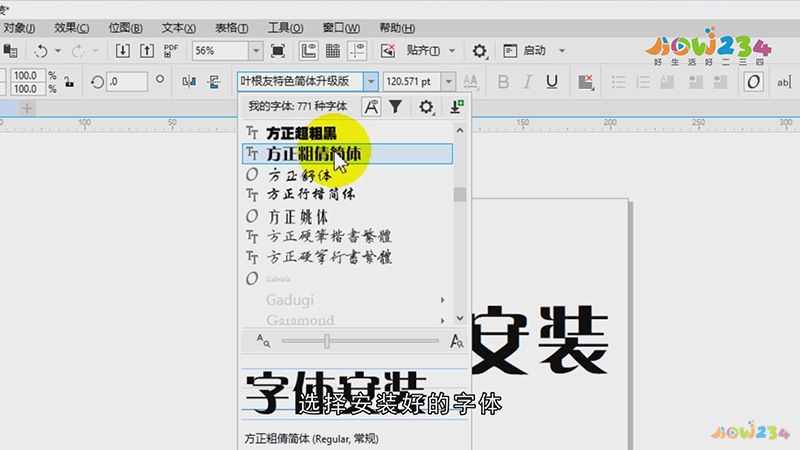Click the font name field 叶根友特色简体升级版
Screen dimensions: 800x450
pos(300,81)
